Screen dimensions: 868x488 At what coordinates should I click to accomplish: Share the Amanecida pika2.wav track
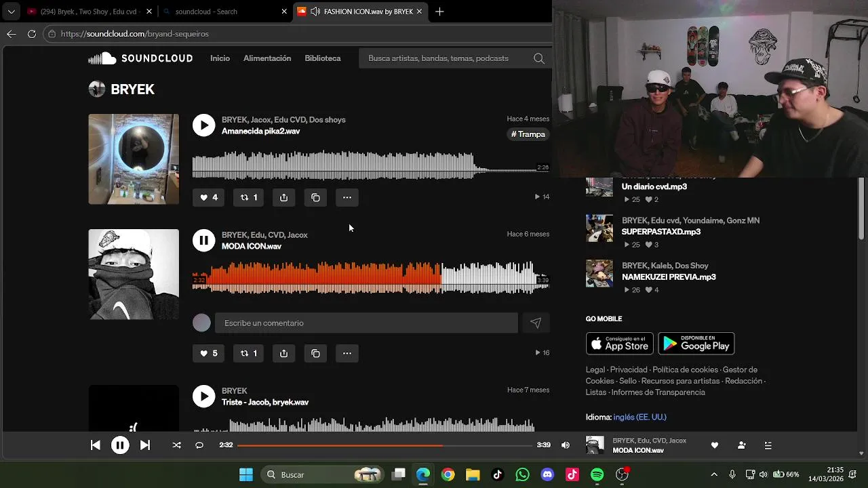pos(283,197)
